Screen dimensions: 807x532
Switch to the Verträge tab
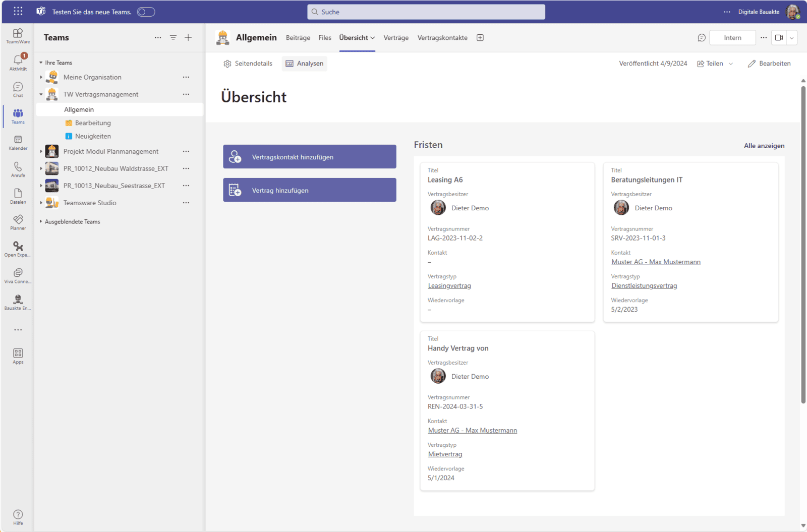[396, 38]
